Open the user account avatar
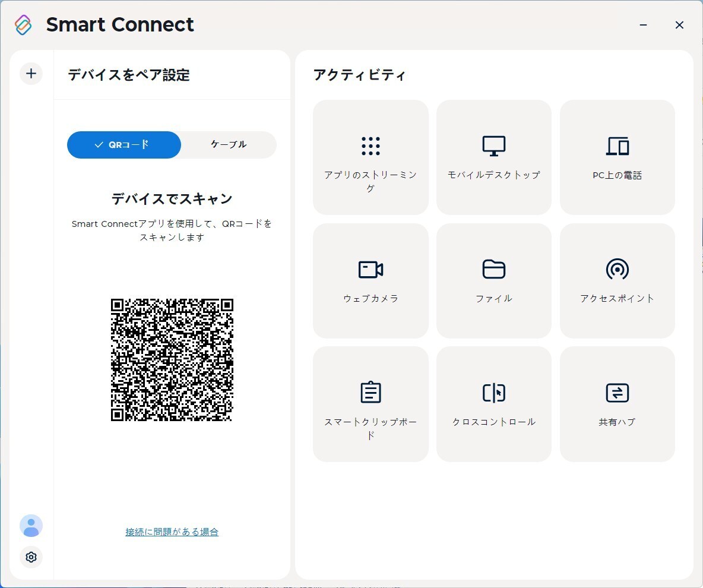The width and height of the screenshot is (703, 588). click(31, 526)
